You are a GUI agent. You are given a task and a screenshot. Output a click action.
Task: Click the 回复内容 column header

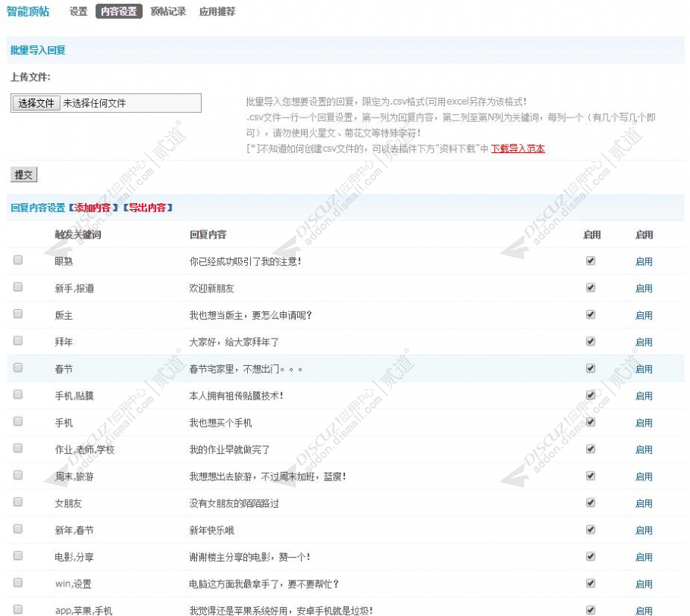[208, 235]
